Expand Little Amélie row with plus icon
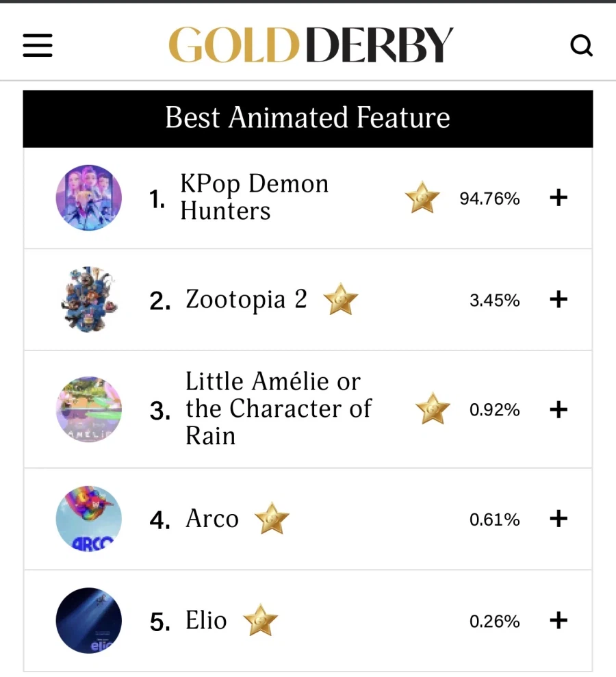 559,409
